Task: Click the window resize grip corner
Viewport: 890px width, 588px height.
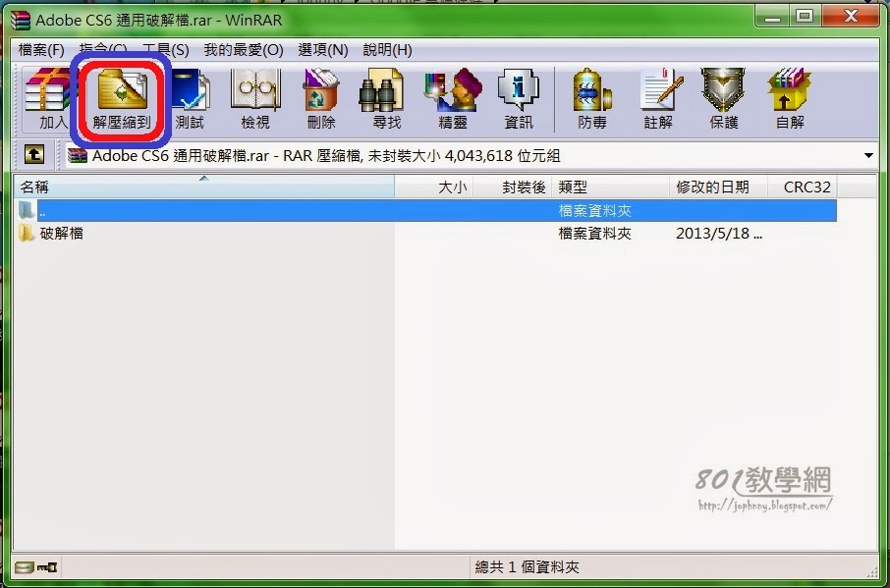Action: (872, 572)
